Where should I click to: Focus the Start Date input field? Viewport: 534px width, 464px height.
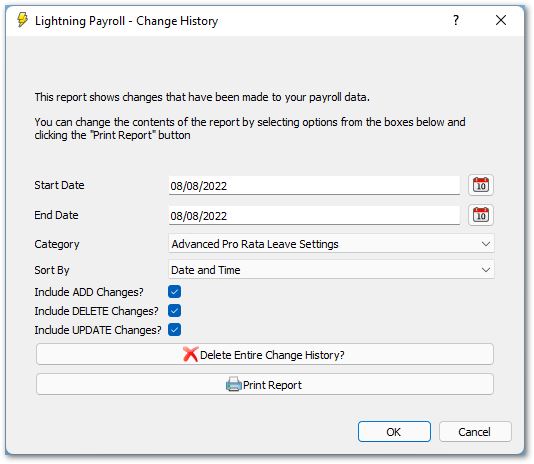coord(314,186)
